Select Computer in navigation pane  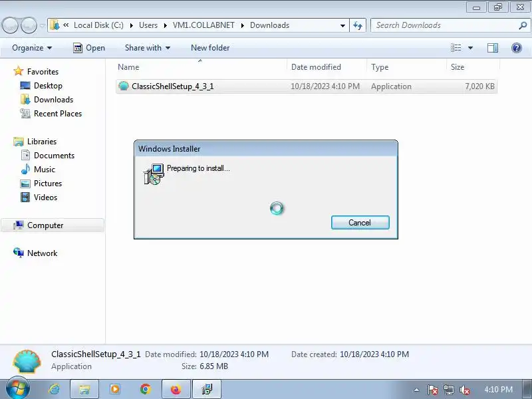53,225
